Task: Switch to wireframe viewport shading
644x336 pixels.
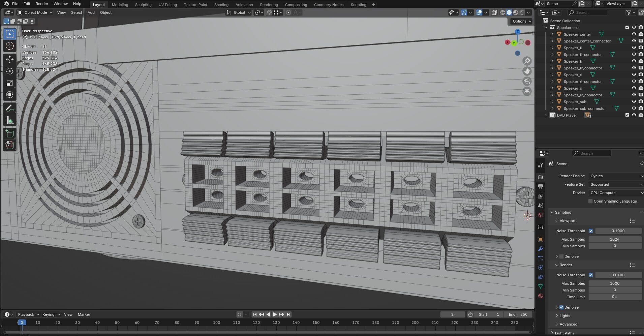Action: pos(503,12)
